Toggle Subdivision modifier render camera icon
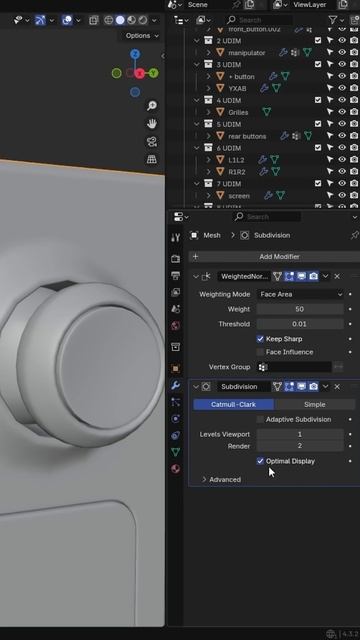 pos(313,387)
